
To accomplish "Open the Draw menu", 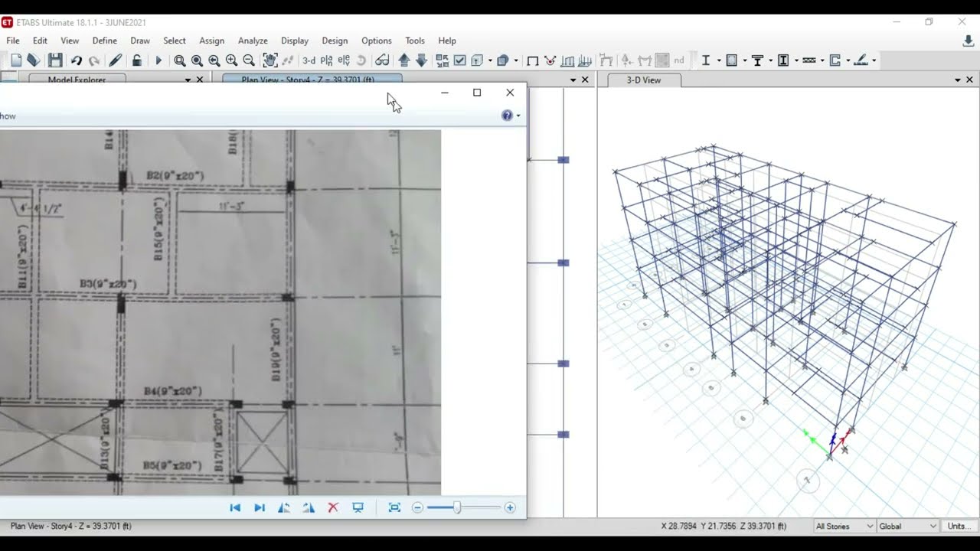I will click(x=140, y=41).
